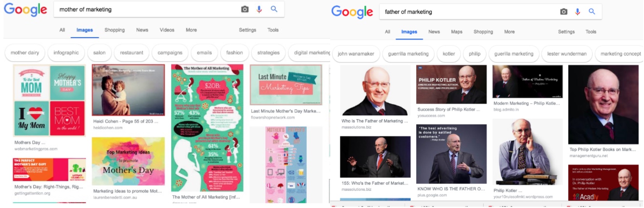Open "The Mother of All Marketing" infographic
The width and height of the screenshot is (644, 208).
(x=207, y=128)
